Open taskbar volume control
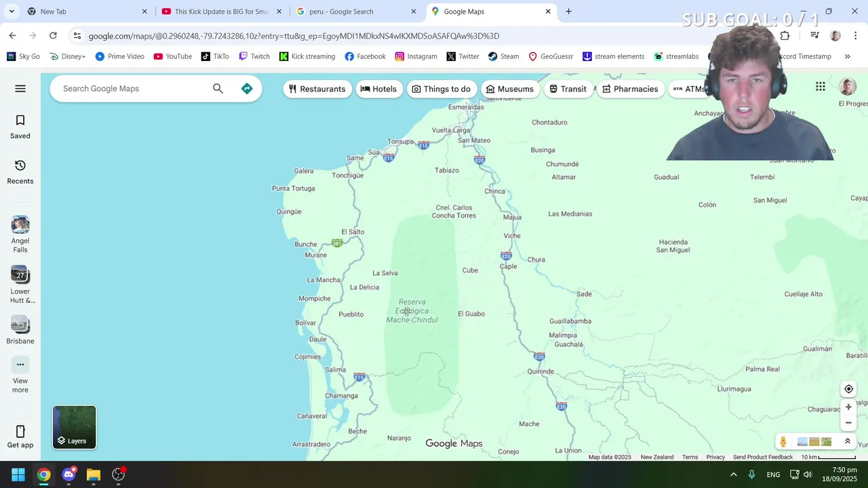Screen dimensions: 868x488 point(808,474)
